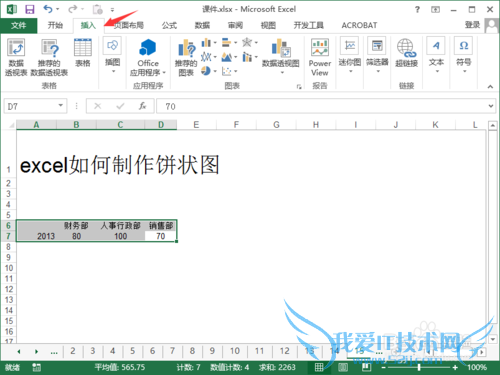This screenshot has width=500, height=375.
Task: Open the Undo history dropdown arrow
Action: 58,9
